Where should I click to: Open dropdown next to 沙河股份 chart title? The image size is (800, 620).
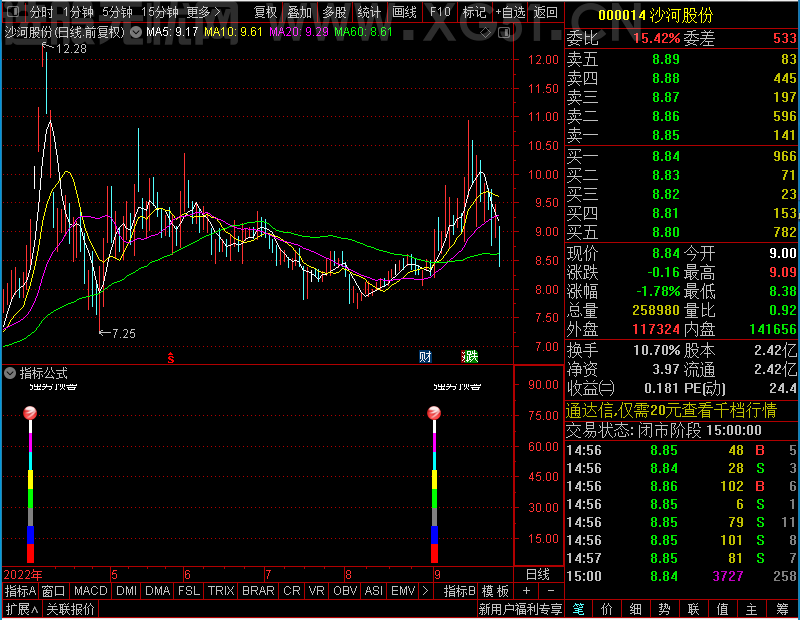pos(136,33)
